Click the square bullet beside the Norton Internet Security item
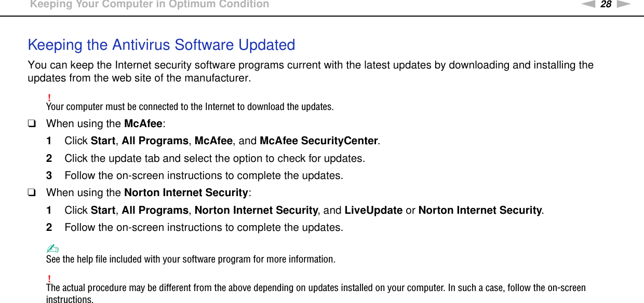The width and height of the screenshot is (644, 303). [x=32, y=192]
